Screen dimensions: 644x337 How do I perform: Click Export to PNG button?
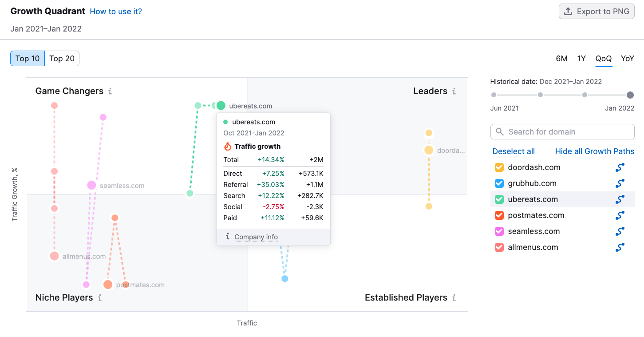point(597,12)
